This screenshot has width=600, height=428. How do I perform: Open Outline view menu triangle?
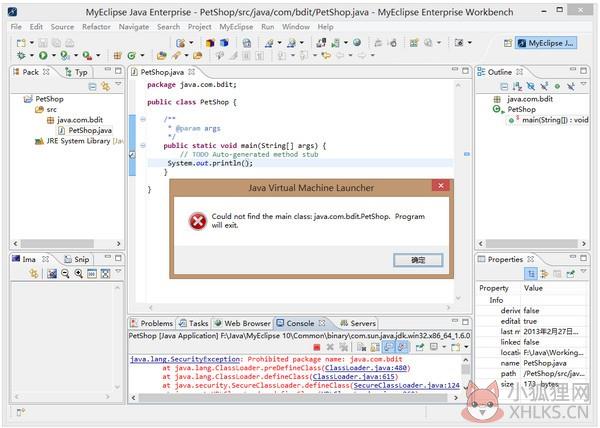(x=583, y=83)
